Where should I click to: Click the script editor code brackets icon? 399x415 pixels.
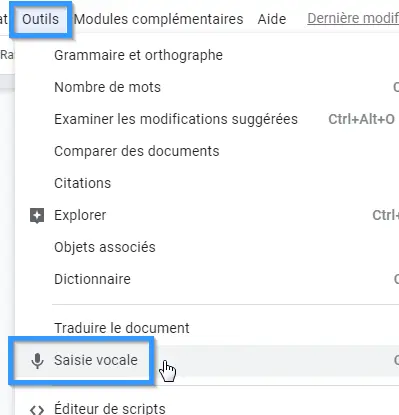[x=37, y=410]
